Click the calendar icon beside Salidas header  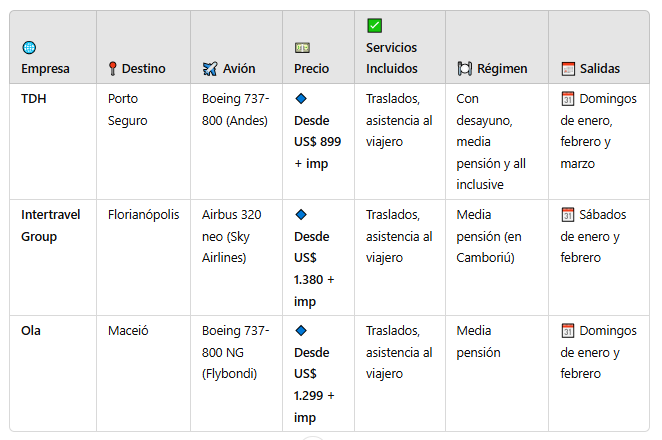(x=568, y=68)
